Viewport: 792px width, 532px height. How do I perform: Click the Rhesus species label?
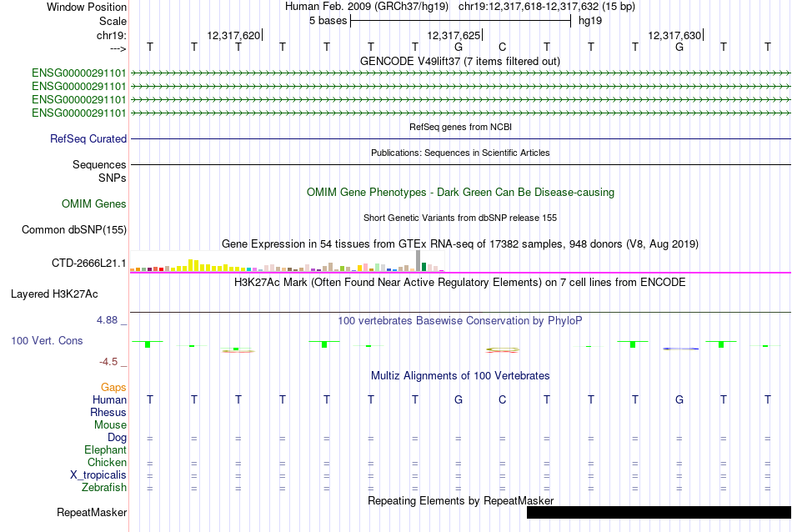click(x=108, y=412)
